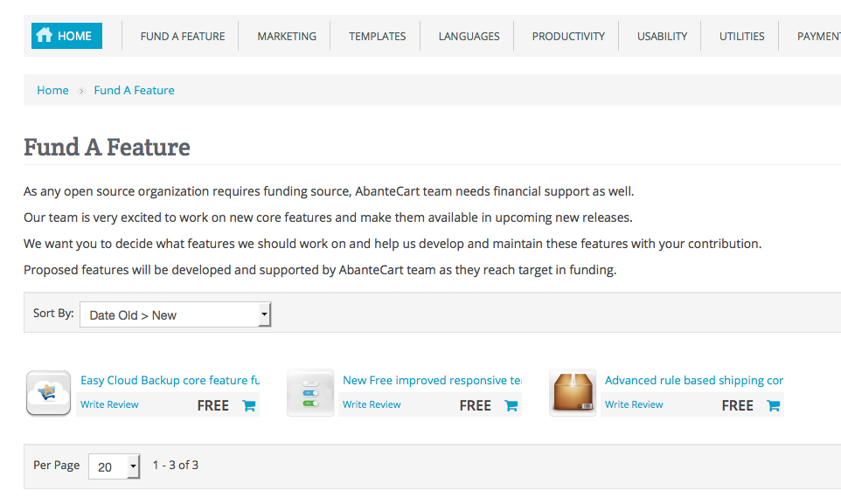Viewport: 841px width, 504px height.
Task: Click the HOME label in navigation bar
Action: 74,36
